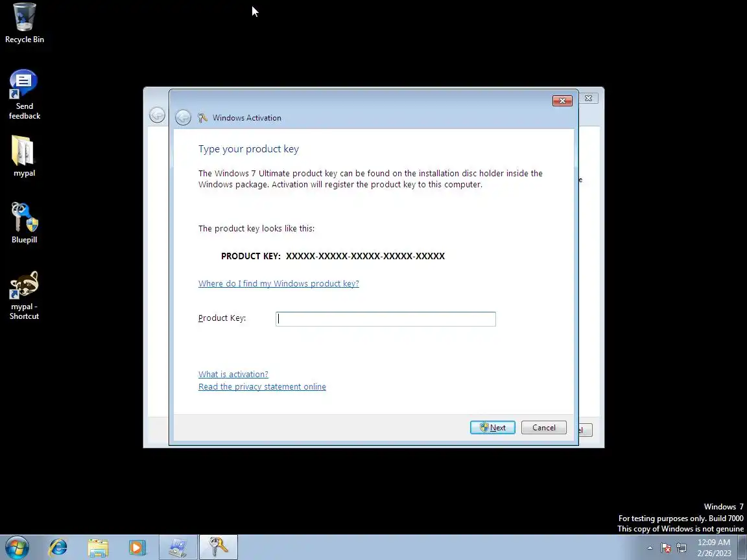Screen dimensions: 747x560
Task: Cancel the product key entry
Action: [543, 428]
